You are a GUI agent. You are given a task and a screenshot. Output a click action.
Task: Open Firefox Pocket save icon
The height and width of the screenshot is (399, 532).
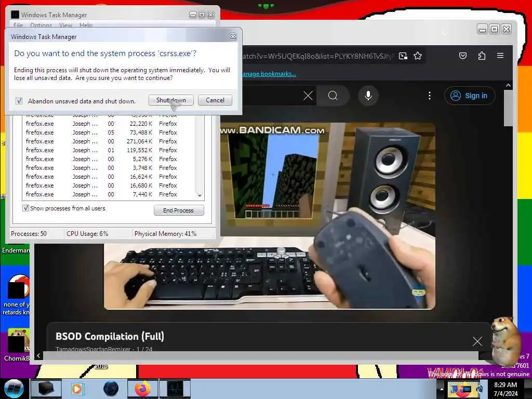tap(463, 56)
